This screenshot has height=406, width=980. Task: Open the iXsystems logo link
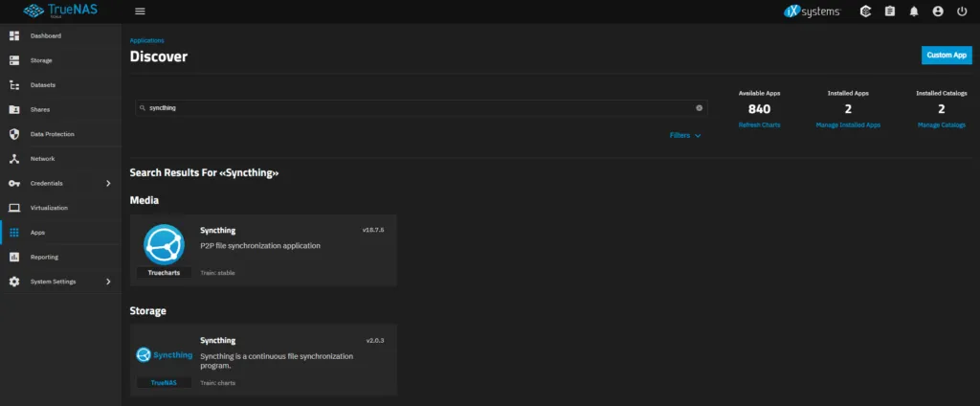[x=812, y=11]
